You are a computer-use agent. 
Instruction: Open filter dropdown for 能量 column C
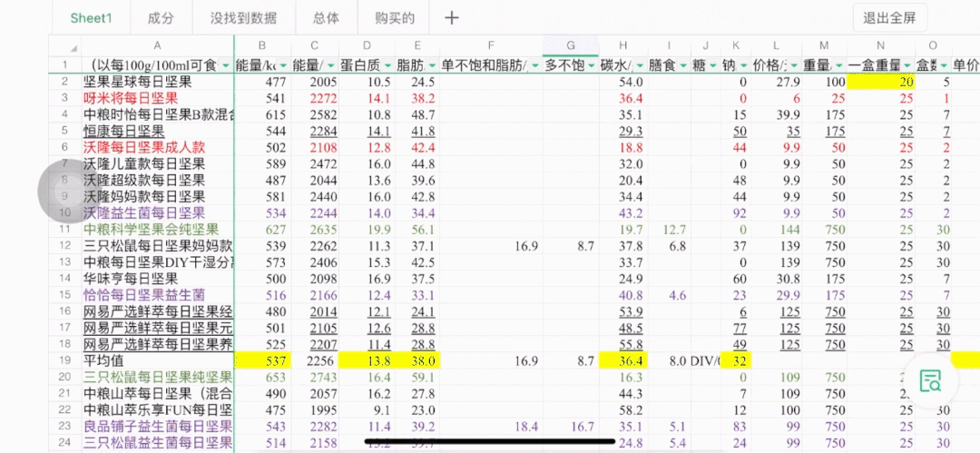(x=330, y=65)
